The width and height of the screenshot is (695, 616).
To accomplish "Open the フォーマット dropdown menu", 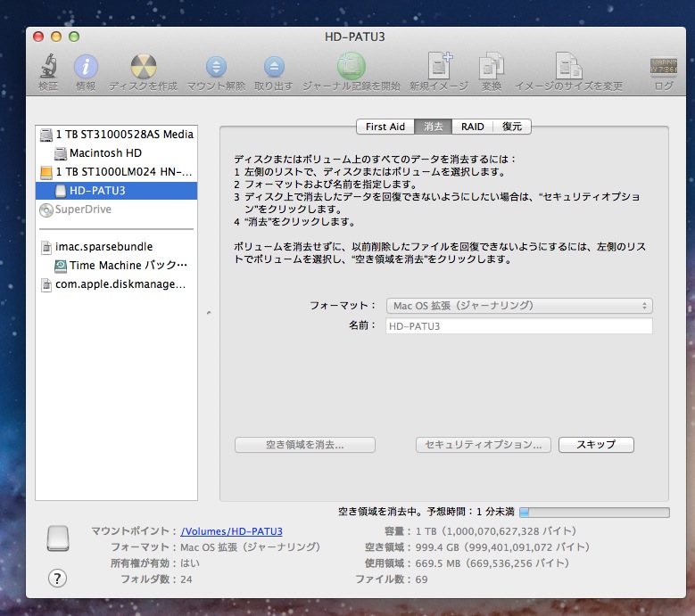I will (519, 306).
